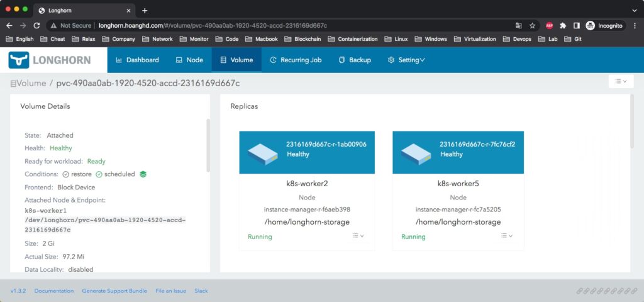Click node name k8s-worker2

[307, 184]
